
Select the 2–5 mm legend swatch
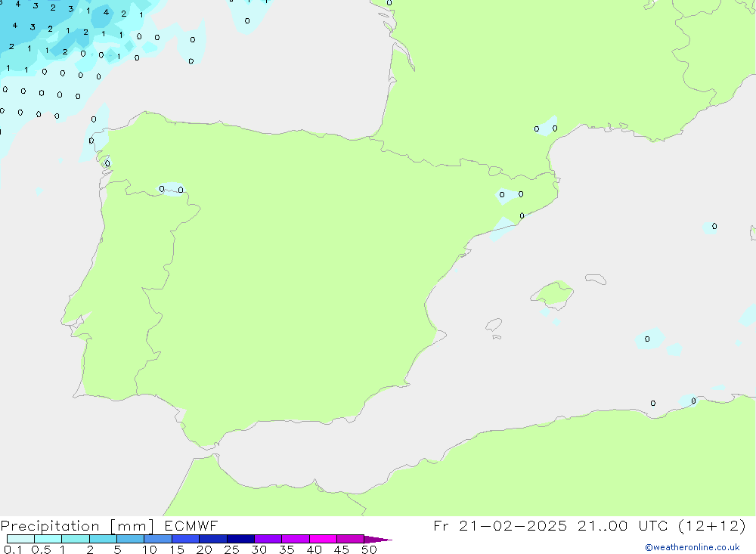coord(103,539)
